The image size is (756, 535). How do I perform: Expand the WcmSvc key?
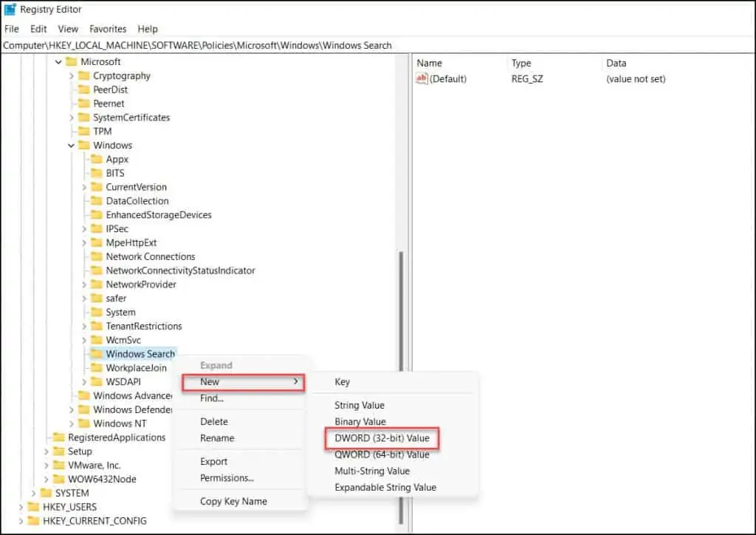click(84, 340)
